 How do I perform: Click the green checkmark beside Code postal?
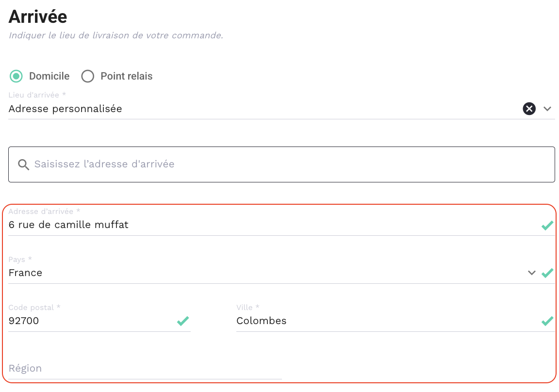click(183, 321)
